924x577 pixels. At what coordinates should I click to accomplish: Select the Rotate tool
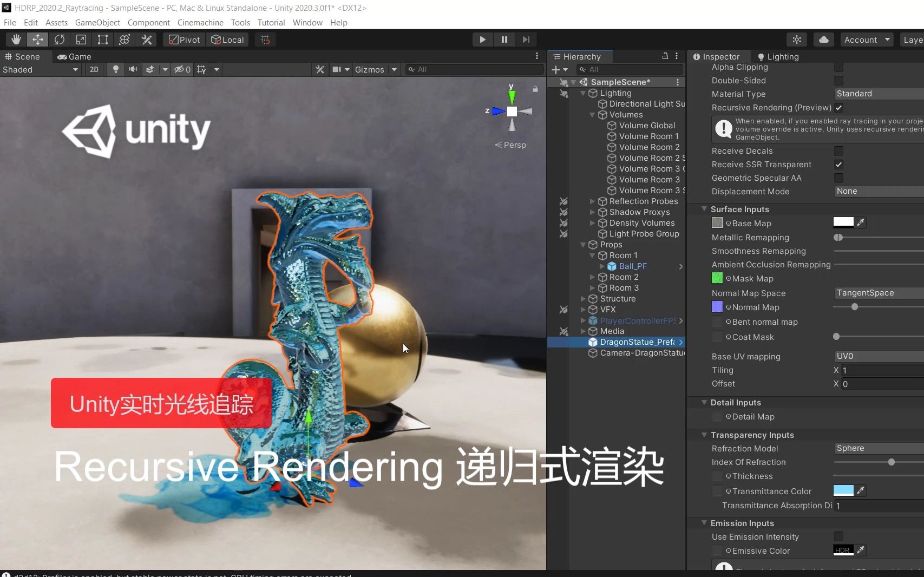coord(59,40)
